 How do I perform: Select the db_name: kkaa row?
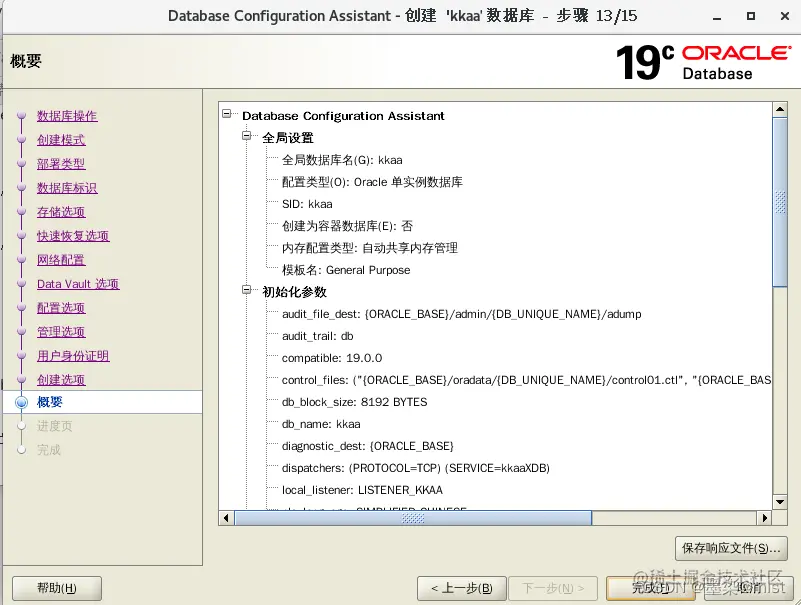(x=321, y=424)
